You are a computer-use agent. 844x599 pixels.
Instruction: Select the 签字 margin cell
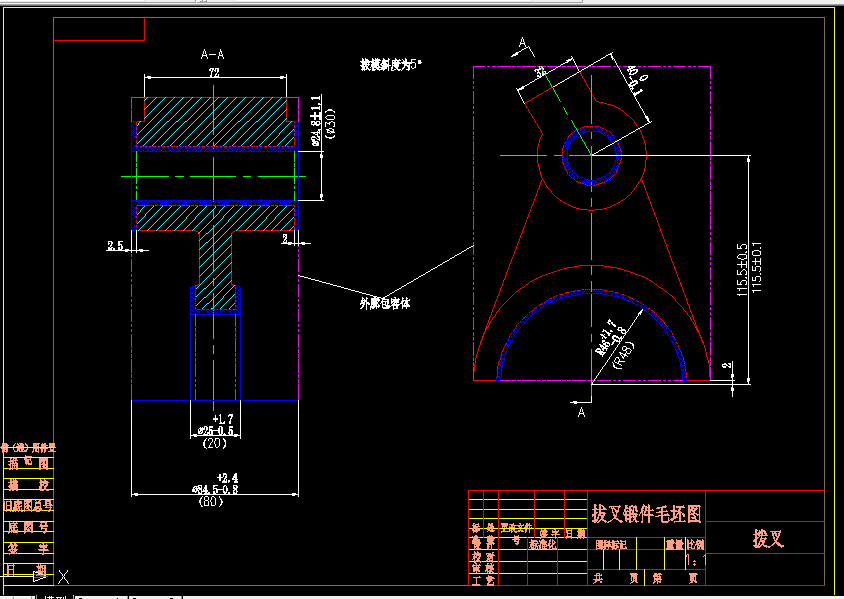coord(29,548)
